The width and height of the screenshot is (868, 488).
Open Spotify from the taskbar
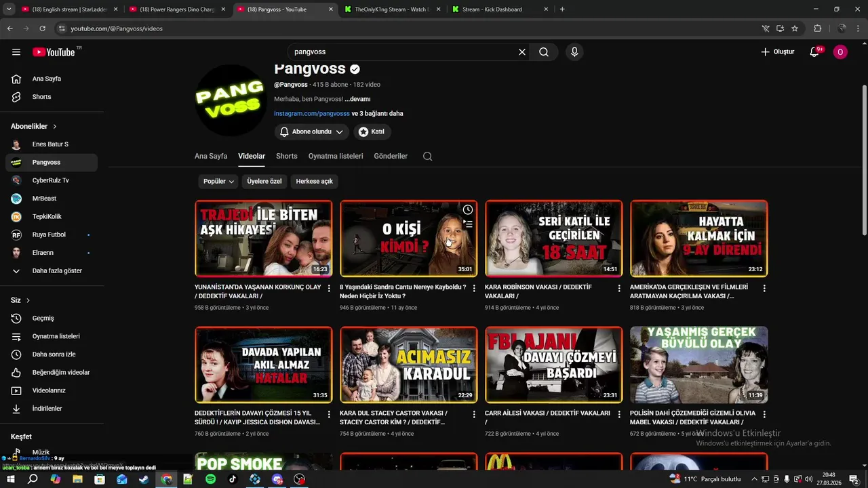coord(210,479)
